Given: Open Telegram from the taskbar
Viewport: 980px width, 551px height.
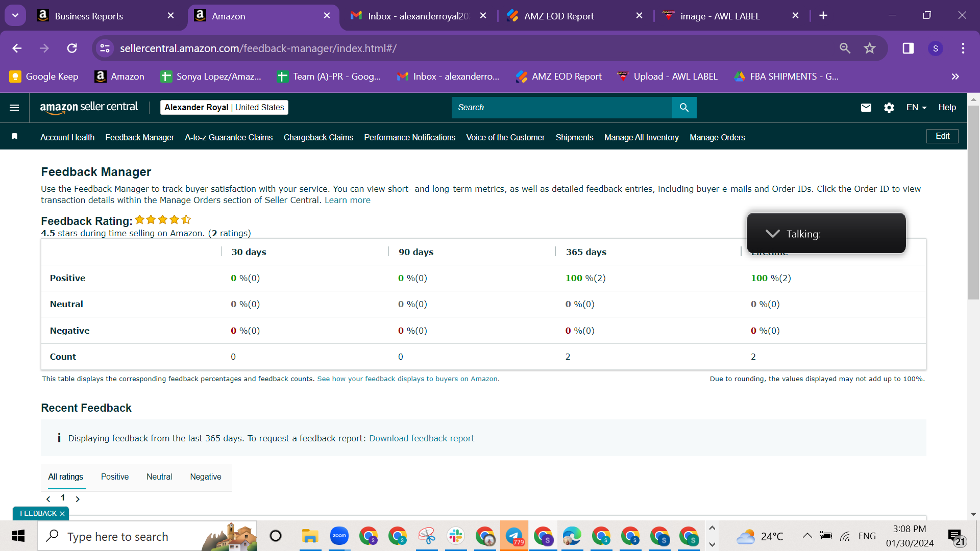Looking at the screenshot, I should [x=514, y=536].
